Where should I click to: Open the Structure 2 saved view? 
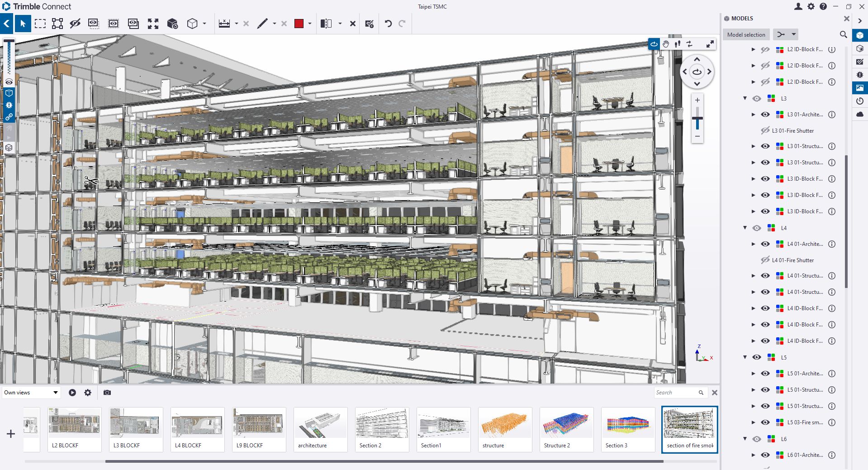click(x=566, y=429)
